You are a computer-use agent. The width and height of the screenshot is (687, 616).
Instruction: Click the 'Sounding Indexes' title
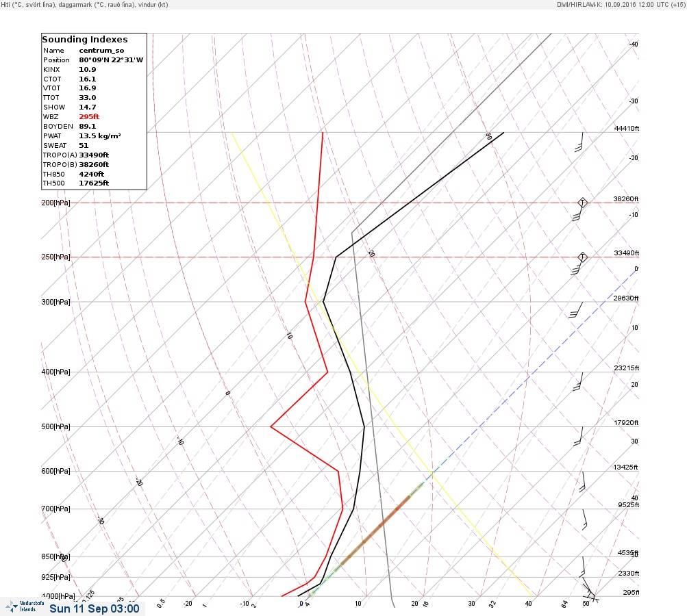[85, 40]
